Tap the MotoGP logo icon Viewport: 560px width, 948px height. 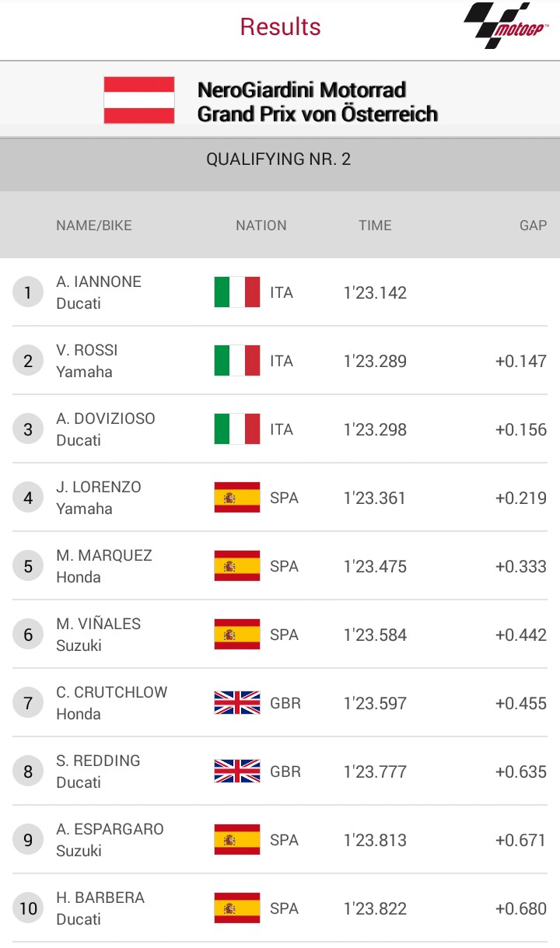tap(506, 26)
